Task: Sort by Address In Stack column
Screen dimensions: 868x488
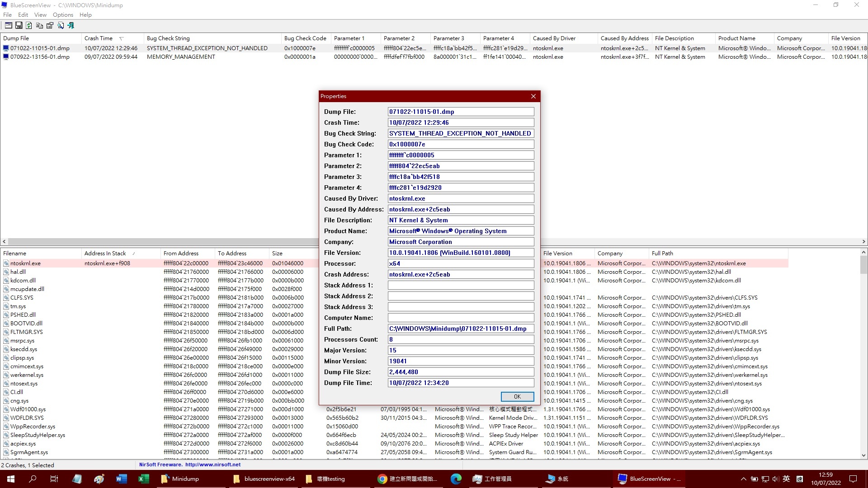Action: click(x=105, y=253)
